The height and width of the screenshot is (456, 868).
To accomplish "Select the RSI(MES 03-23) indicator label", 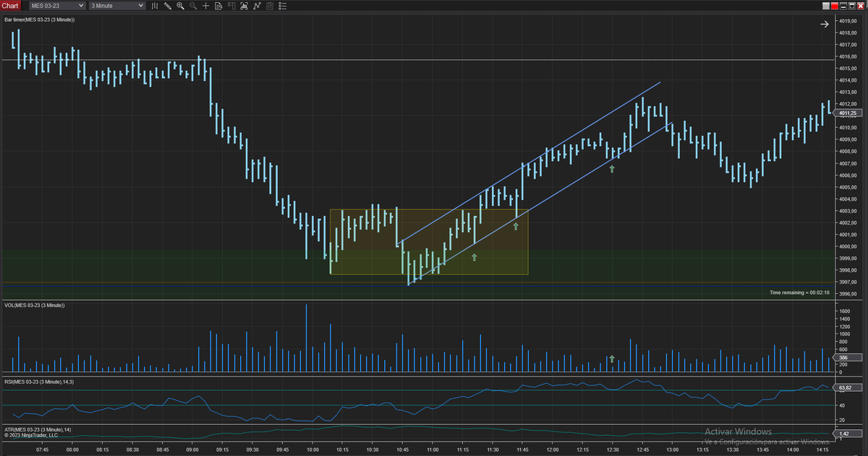I will click(x=39, y=381).
